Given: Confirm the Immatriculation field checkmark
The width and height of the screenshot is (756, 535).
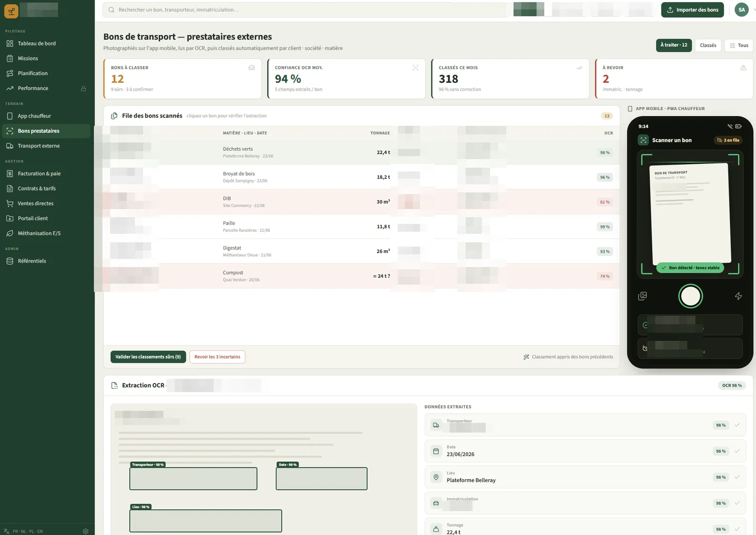Looking at the screenshot, I should click(x=737, y=503).
